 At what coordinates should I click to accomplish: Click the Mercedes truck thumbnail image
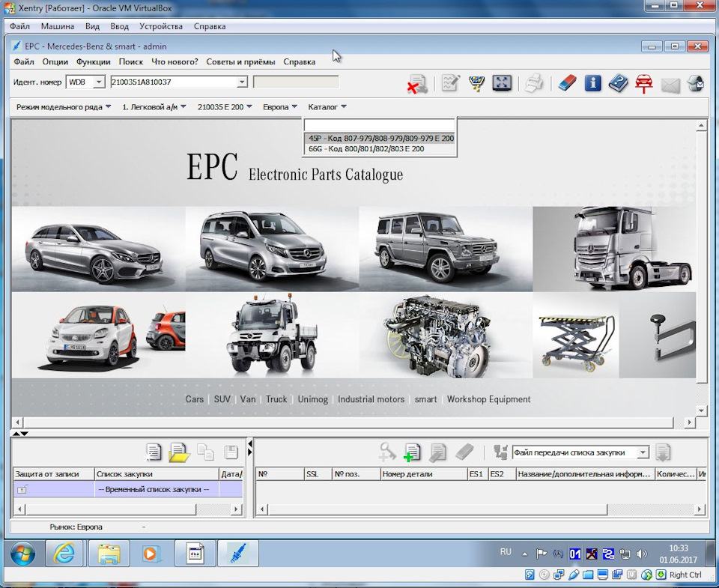point(614,249)
